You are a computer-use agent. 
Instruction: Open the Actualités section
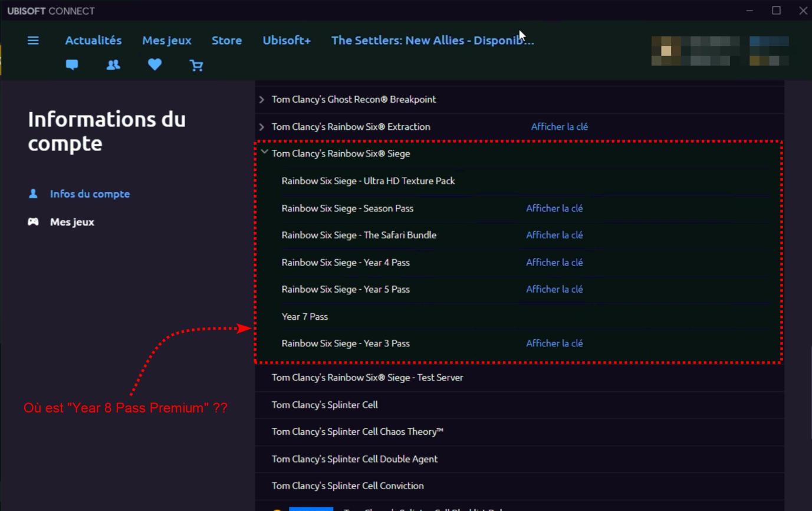click(x=93, y=40)
